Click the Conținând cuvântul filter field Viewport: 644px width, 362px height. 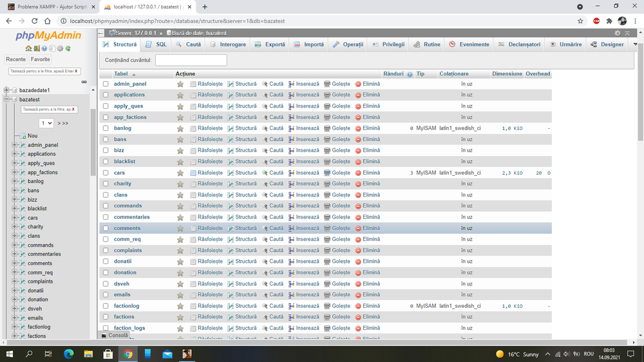(191, 60)
